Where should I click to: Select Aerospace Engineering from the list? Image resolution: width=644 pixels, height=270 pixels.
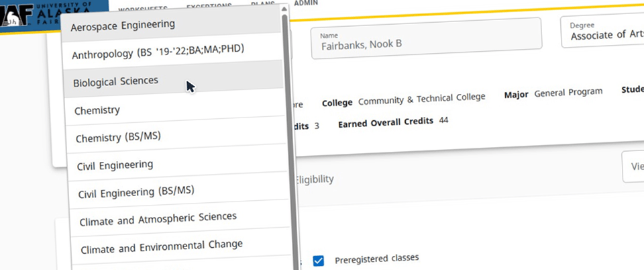pos(123,25)
